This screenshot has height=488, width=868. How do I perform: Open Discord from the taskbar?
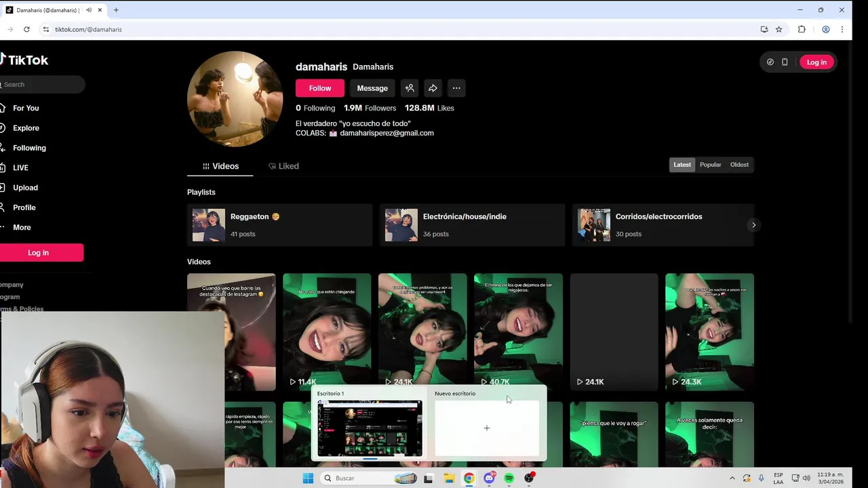489,478
